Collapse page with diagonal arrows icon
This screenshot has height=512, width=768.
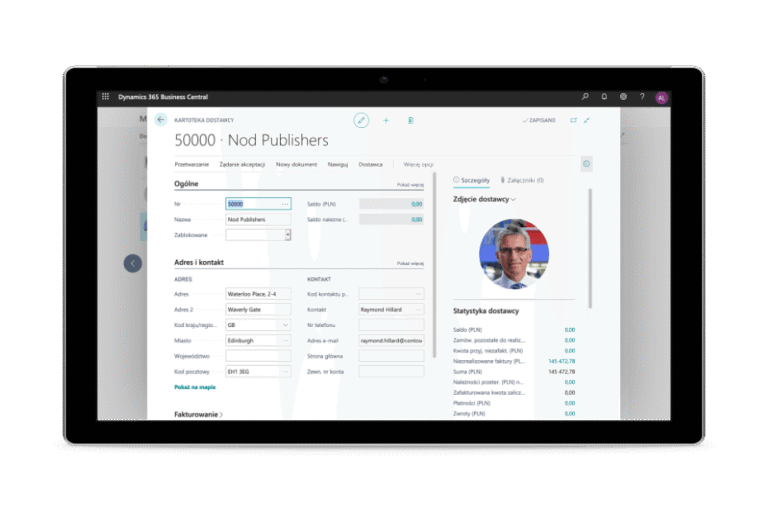[x=586, y=120]
